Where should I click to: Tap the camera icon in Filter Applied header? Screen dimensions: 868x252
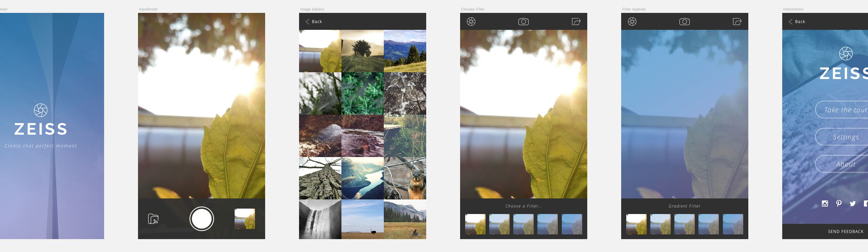coord(684,22)
